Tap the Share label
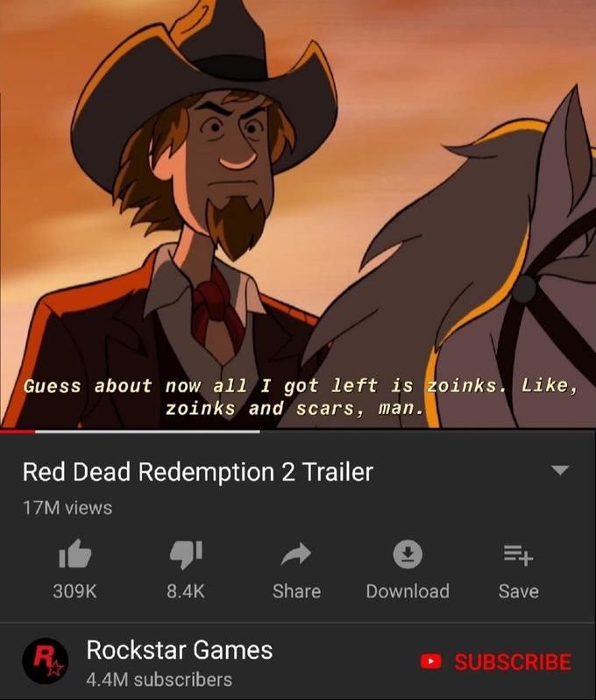This screenshot has height=700, width=596. tap(296, 591)
